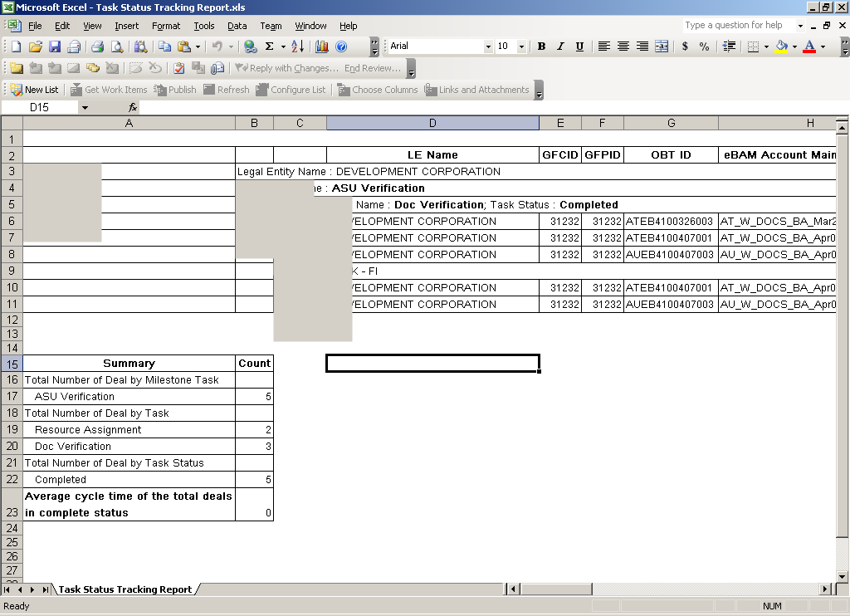Open Print Preview

pyautogui.click(x=116, y=46)
